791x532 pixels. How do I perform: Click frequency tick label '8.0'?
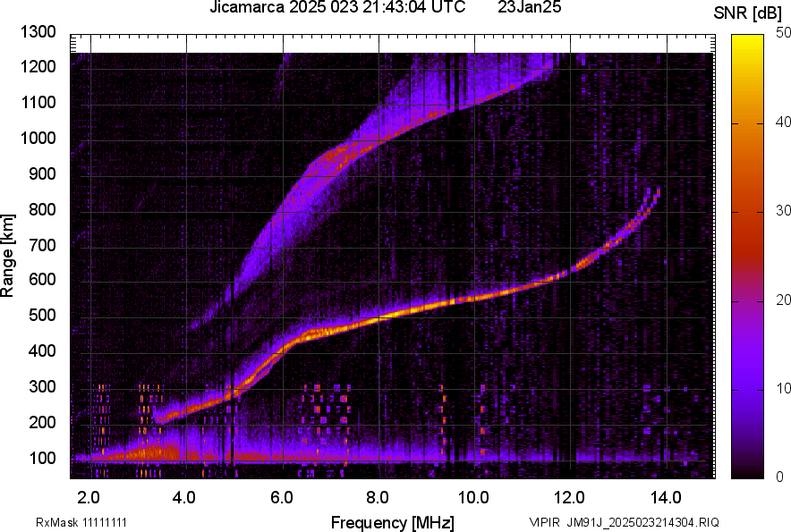click(x=378, y=498)
